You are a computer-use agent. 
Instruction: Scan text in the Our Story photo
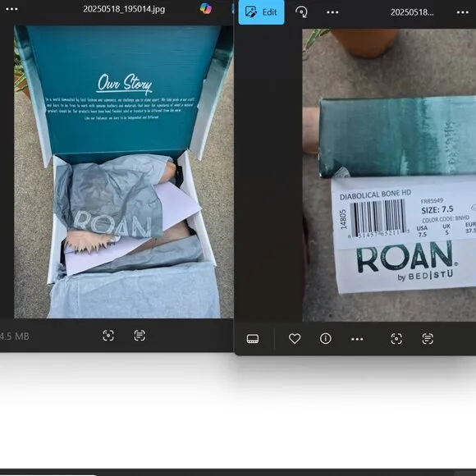140,336
